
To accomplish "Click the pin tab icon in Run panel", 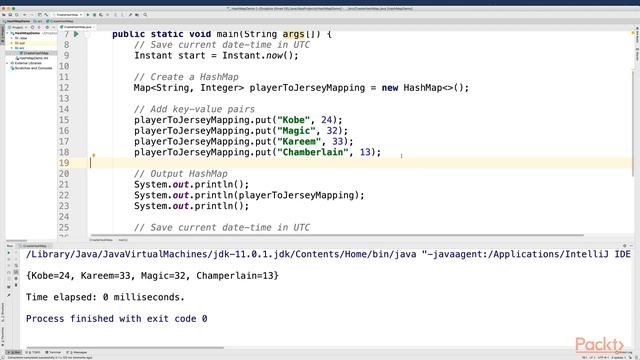I will click(9, 295).
